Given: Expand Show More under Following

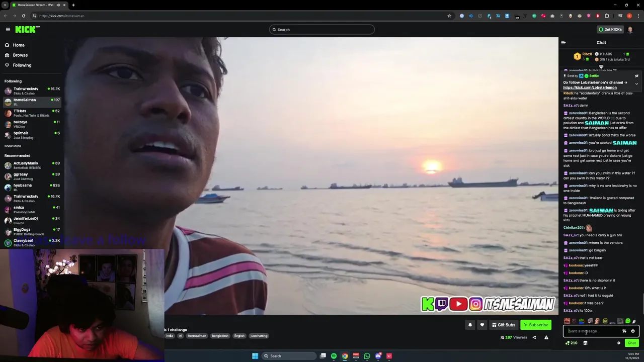Looking at the screenshot, I should pos(13,146).
